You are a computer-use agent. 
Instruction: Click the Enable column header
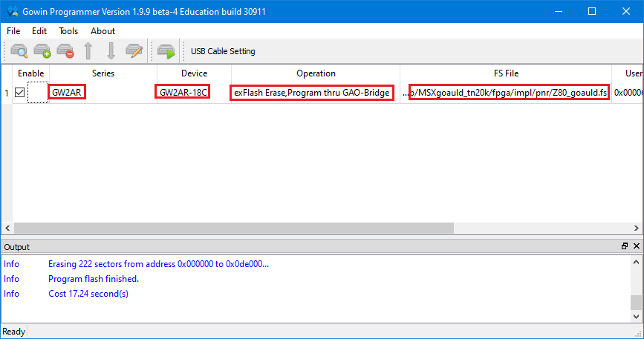[x=30, y=73]
